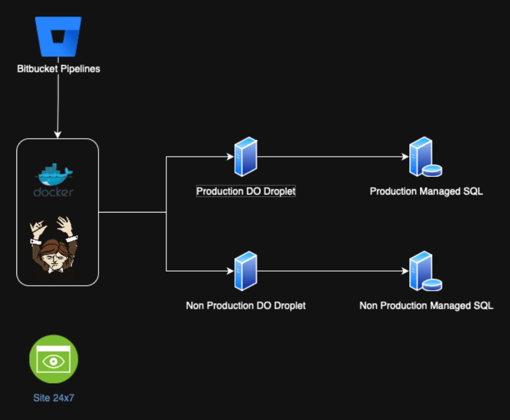
Task: Click the green Site 24x7 eye icon
Action: point(53,359)
